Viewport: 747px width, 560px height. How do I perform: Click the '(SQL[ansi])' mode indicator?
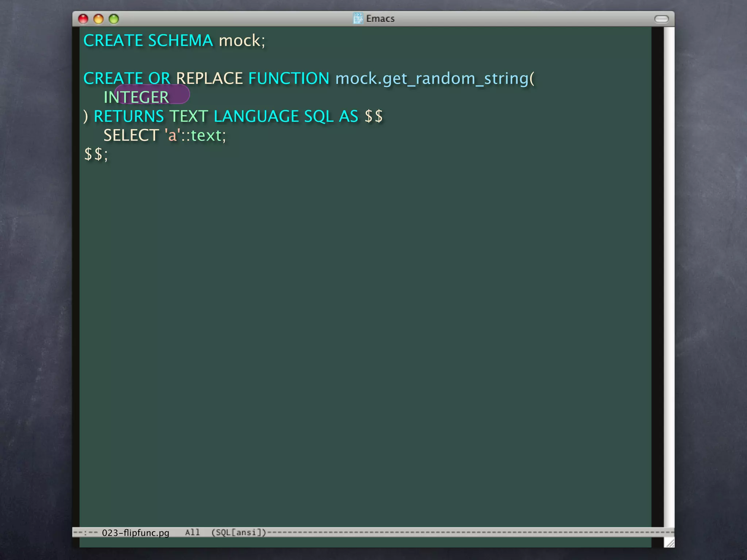(x=239, y=532)
